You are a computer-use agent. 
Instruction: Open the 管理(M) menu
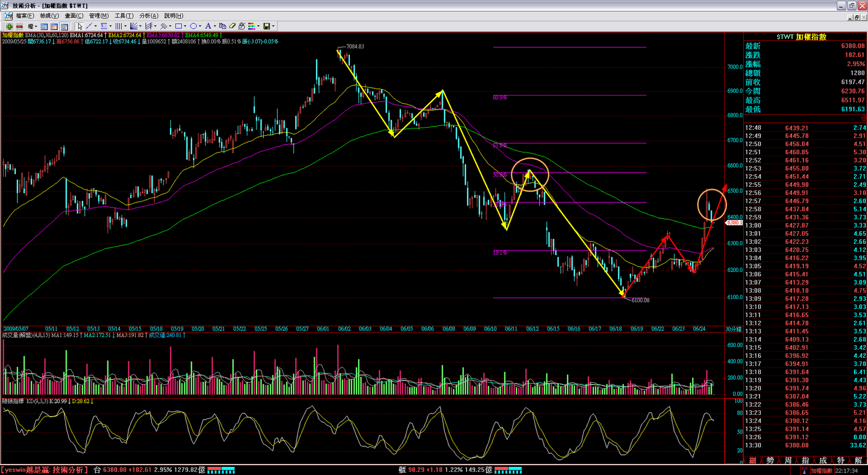(99, 16)
